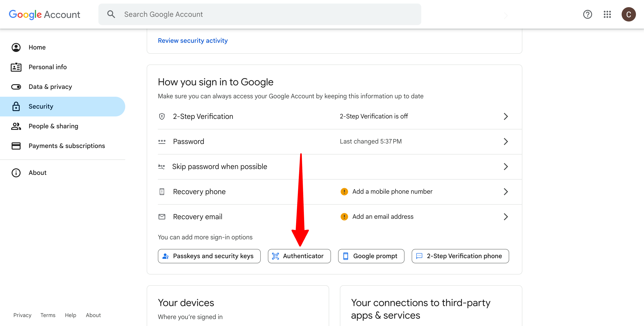Click the Google prompt phone icon
Image resolution: width=644 pixels, height=326 pixels.
[x=345, y=256]
